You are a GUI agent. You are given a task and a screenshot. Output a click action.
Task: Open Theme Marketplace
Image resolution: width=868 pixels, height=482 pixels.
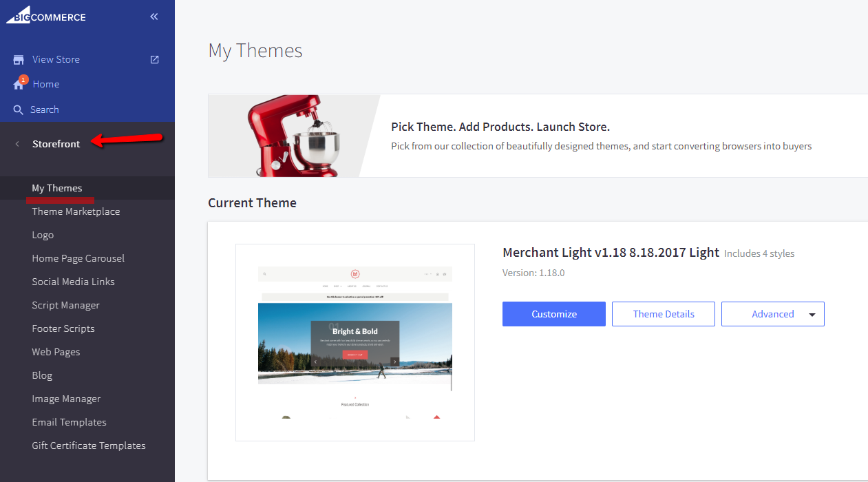coord(76,211)
